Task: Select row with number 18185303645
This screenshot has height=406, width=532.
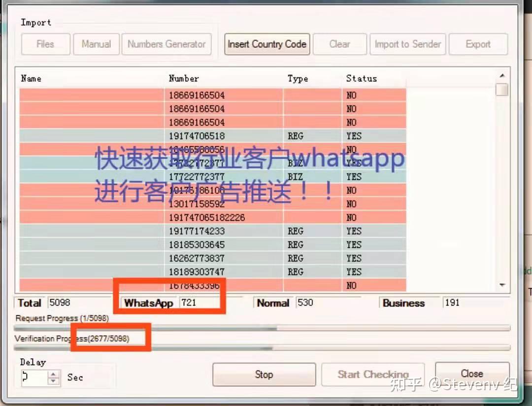Action: pos(213,244)
